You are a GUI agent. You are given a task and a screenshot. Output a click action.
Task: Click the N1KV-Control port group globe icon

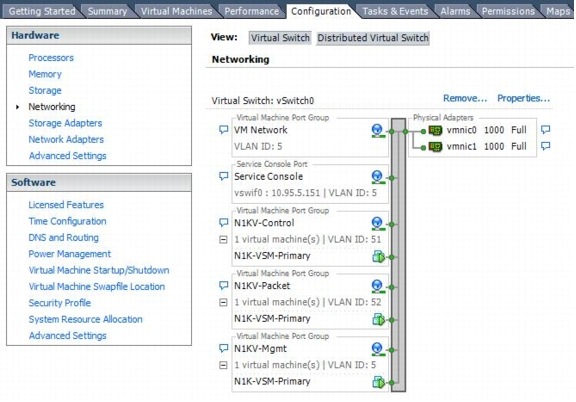coord(377,223)
